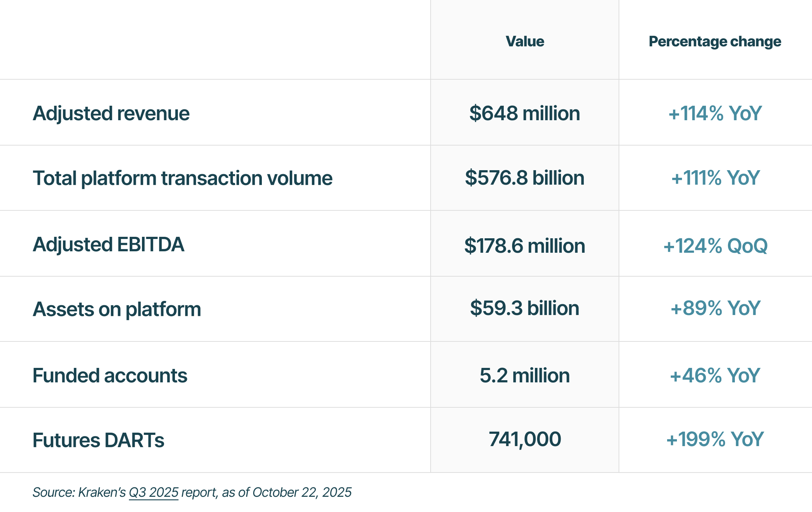Image resolution: width=812 pixels, height=512 pixels.
Task: Click the Value column header
Action: coord(525,41)
